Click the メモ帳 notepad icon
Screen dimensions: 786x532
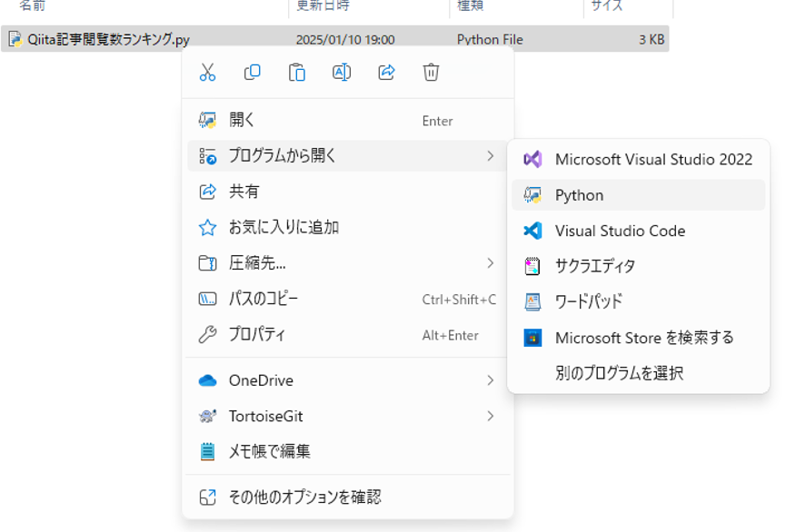pos(207,452)
